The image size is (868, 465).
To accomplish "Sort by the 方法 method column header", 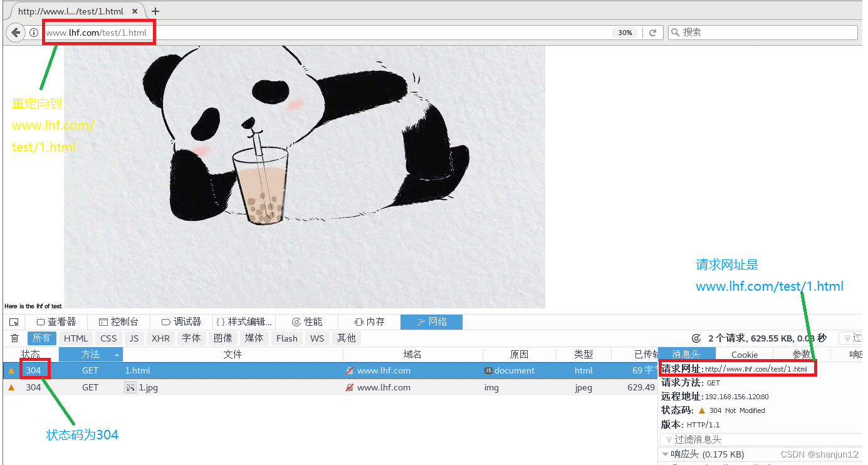I will pos(91,355).
